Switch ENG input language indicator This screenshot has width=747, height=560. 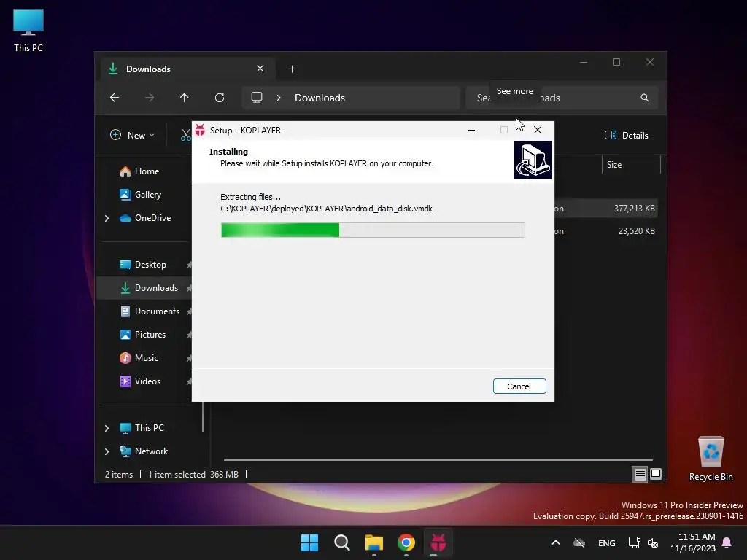[x=606, y=543]
